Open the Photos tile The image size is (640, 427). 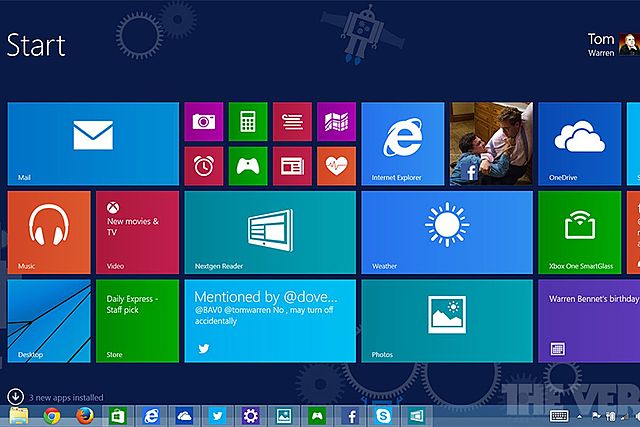point(447,321)
